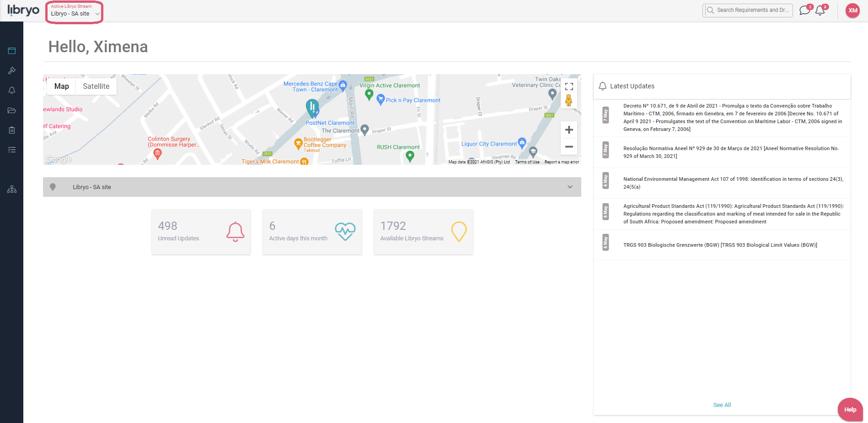
Task: Click See All latest updates
Action: (722, 405)
